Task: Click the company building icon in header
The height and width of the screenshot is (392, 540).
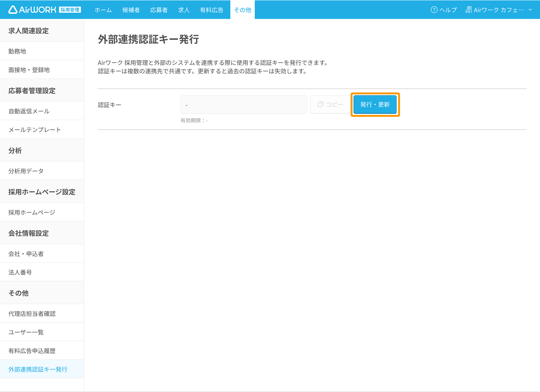Action: pos(468,10)
